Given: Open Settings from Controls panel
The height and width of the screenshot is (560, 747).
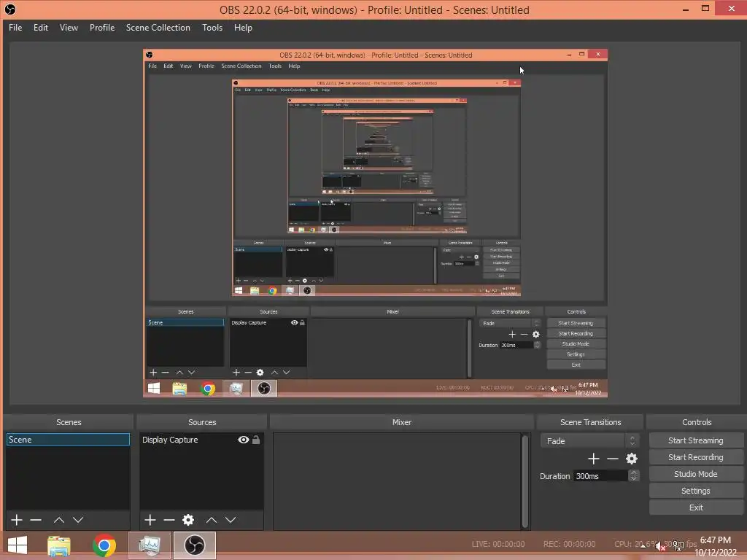Looking at the screenshot, I should [695, 491].
